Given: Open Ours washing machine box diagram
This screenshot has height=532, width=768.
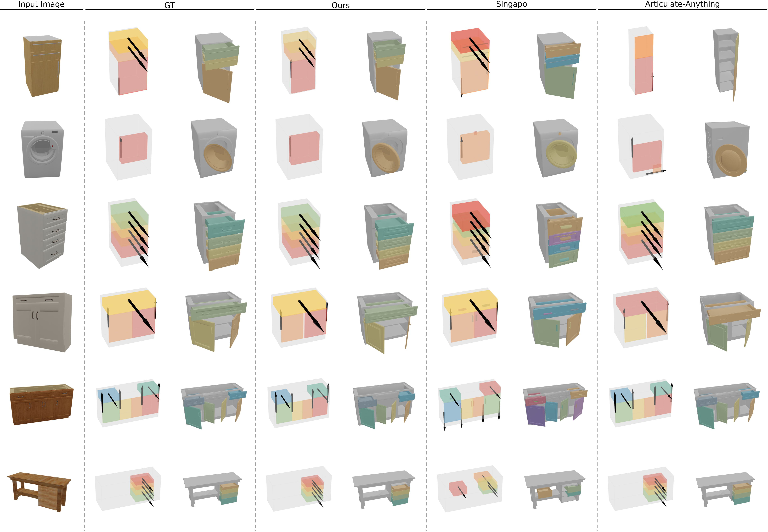Looking at the screenshot, I should tap(299, 147).
